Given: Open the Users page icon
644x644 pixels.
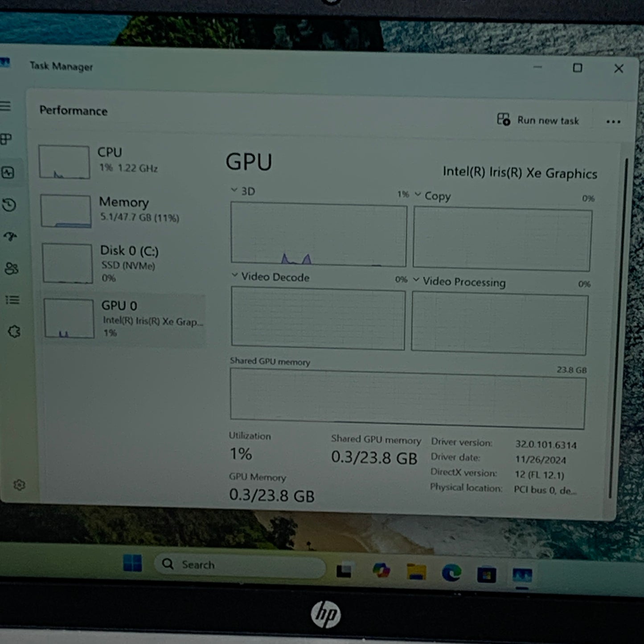Looking at the screenshot, I should tap(12, 268).
